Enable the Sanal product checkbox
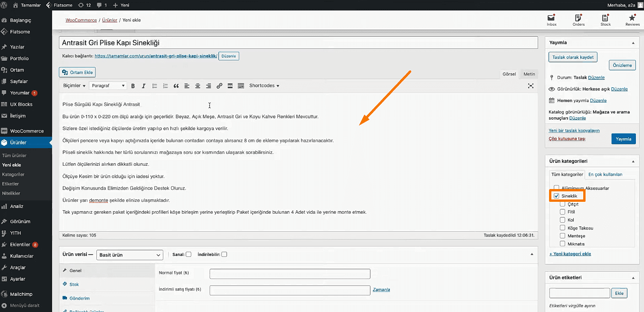Viewport: 644px width, 312px height. pos(189,255)
